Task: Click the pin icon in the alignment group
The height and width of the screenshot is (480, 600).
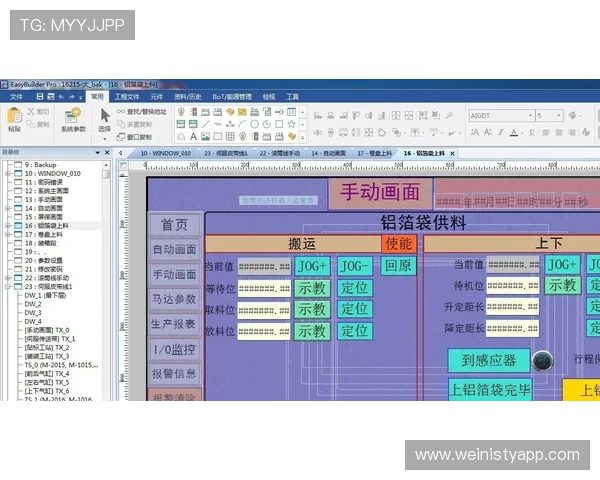Action: (x=449, y=115)
